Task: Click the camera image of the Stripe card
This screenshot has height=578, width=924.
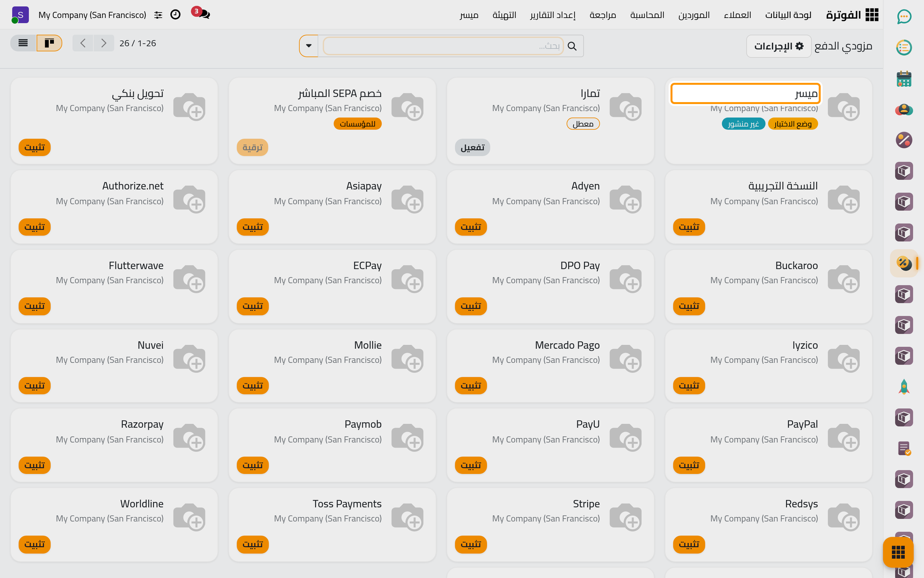Action: [x=625, y=516]
